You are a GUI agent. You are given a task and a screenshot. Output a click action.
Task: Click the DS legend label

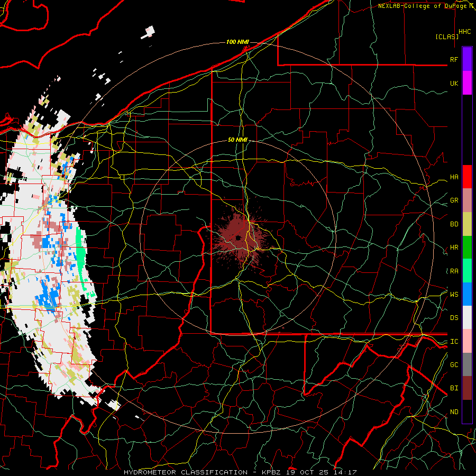(x=454, y=317)
